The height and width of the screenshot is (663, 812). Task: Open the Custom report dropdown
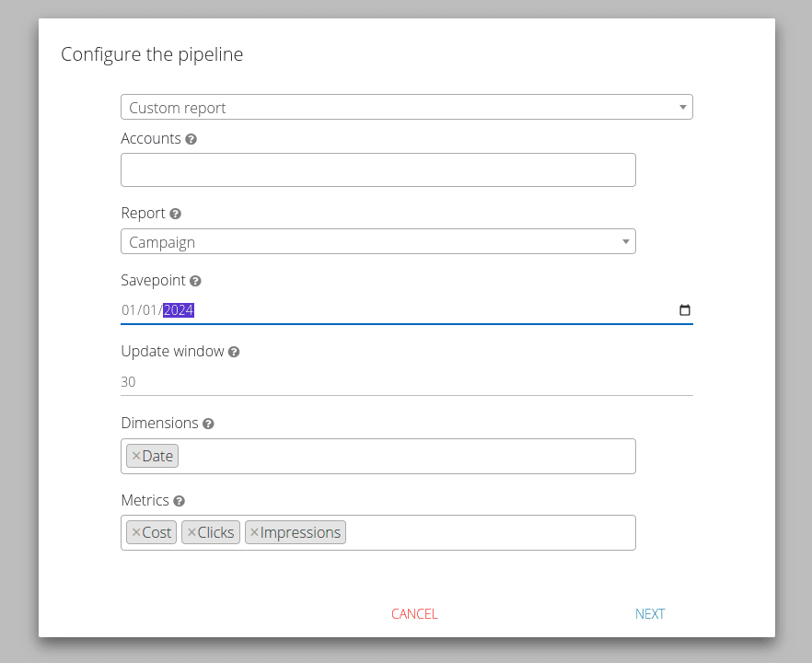[x=406, y=108]
